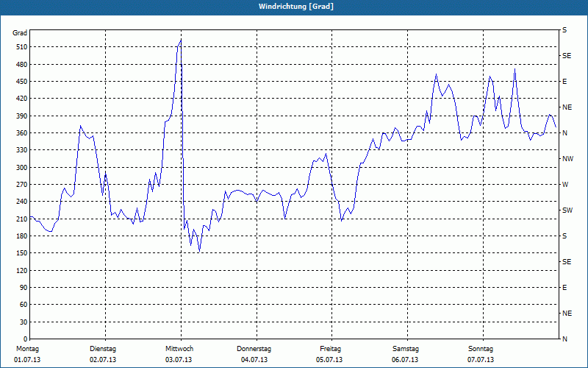
Task: Click the 510 value on the y-axis
Action: (21, 47)
